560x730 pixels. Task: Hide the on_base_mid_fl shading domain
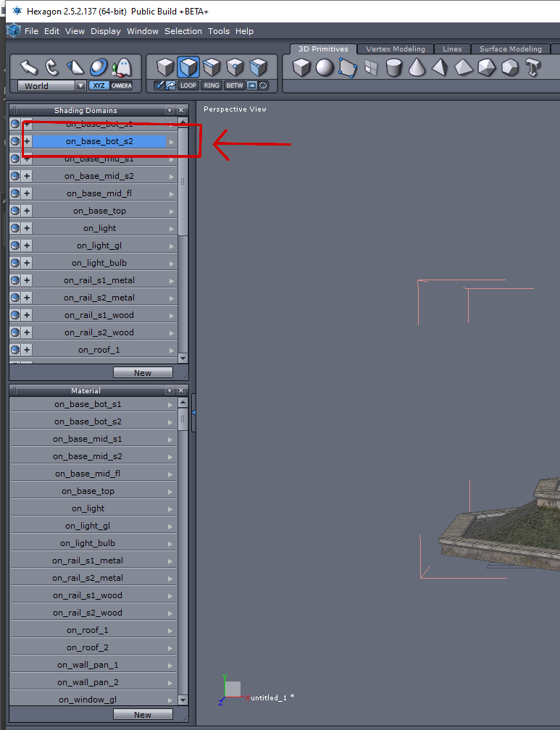[15, 193]
